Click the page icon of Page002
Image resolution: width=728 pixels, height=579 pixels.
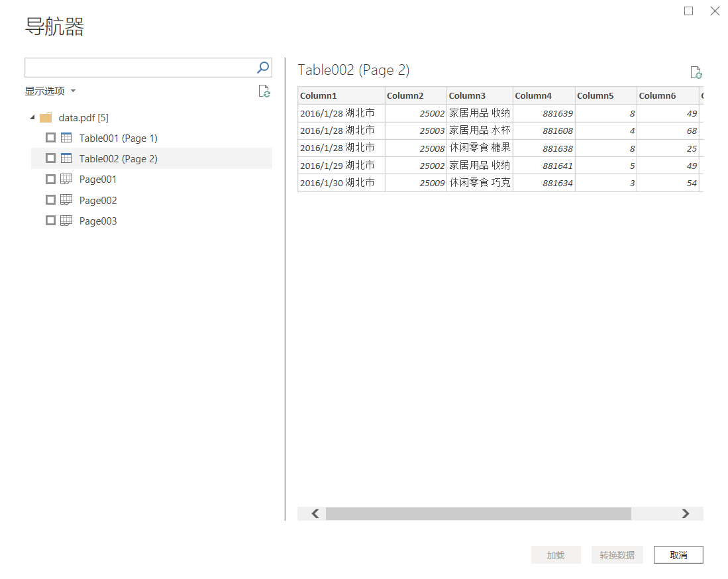(x=66, y=199)
